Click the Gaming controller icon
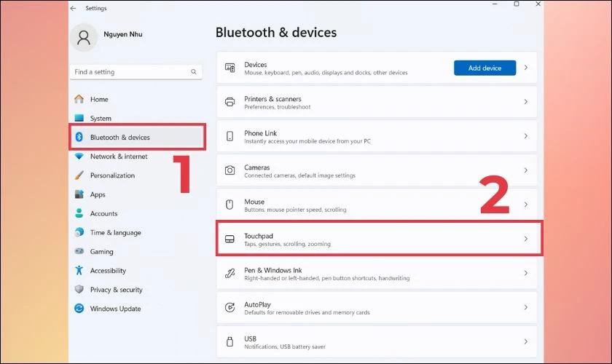The height and width of the screenshot is (364, 612). click(x=79, y=251)
